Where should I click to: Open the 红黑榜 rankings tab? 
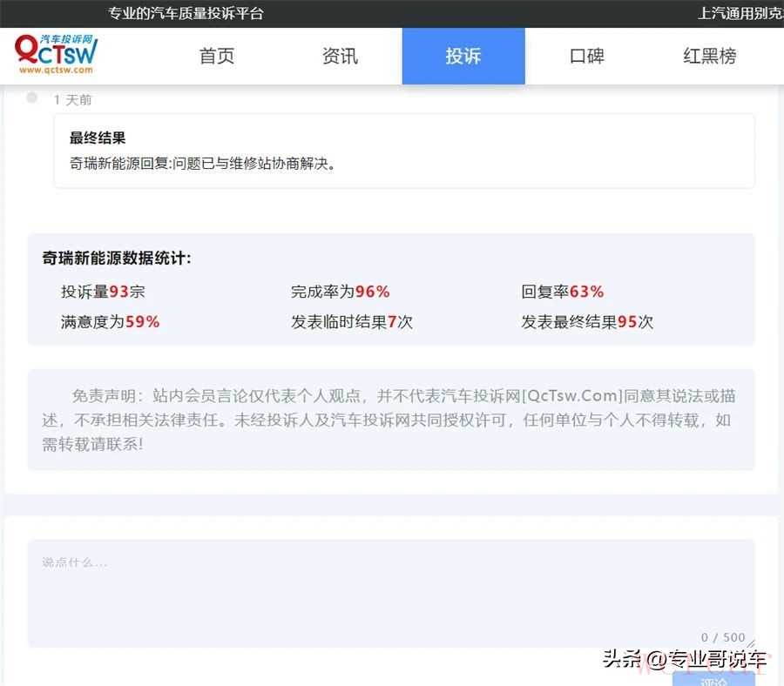point(709,57)
